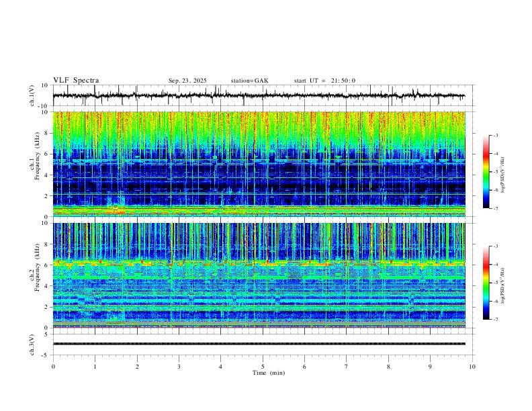Click the "Time (min)" x-axis label
This screenshot has width=532, height=411.
[269, 373]
